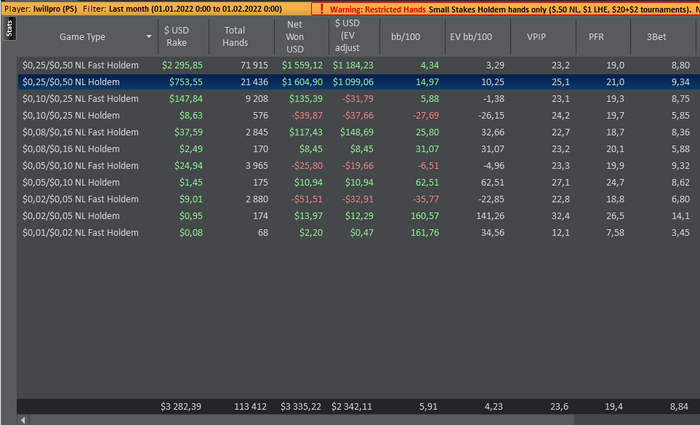Click the rake value $147,84
Image resolution: width=700 pixels, height=425 pixels.
click(186, 99)
